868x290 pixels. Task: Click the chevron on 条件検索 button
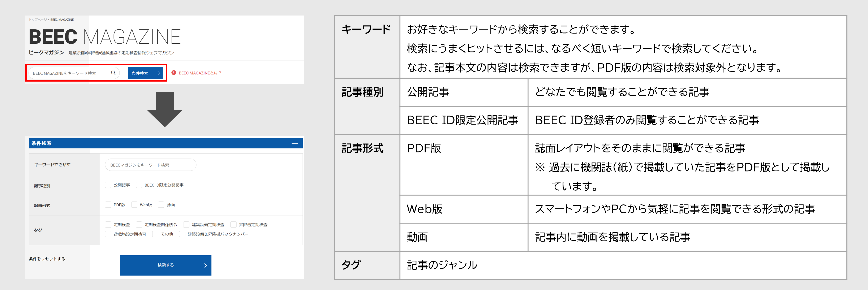pos(159,73)
